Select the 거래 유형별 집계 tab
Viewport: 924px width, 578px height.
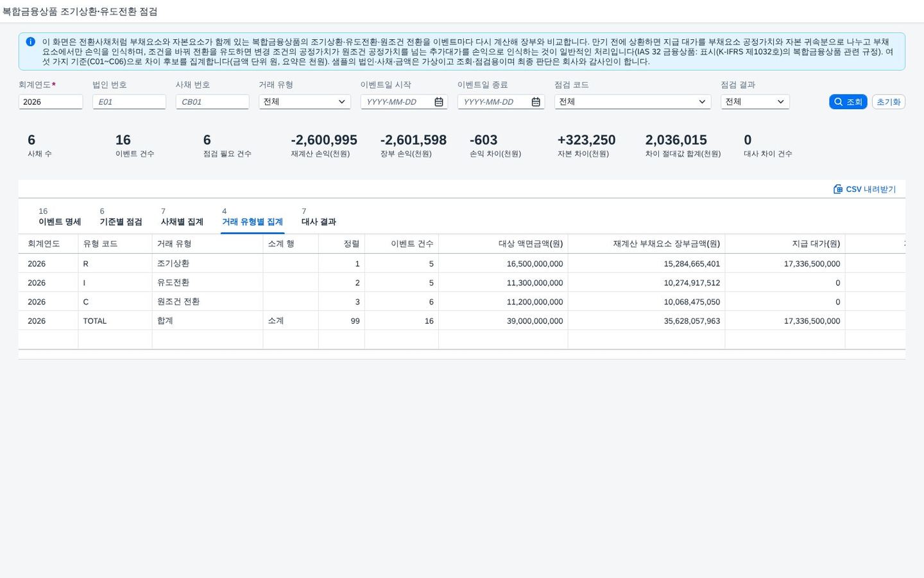coord(252,217)
